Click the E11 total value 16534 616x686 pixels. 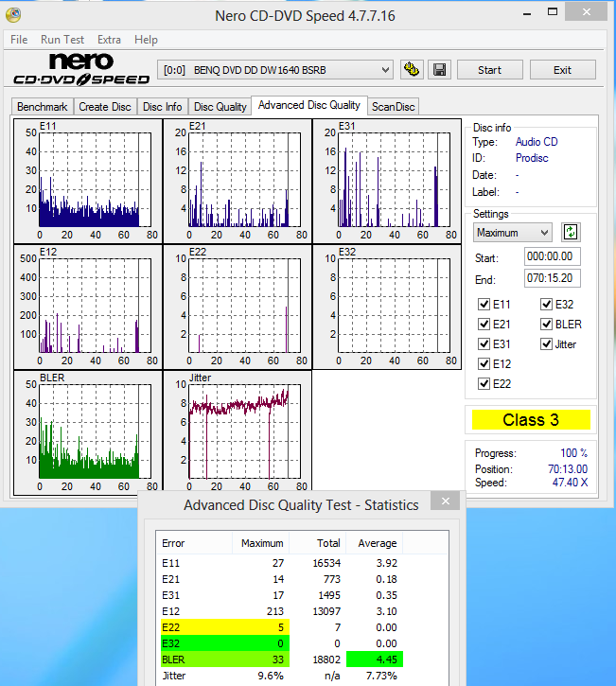[326, 563]
